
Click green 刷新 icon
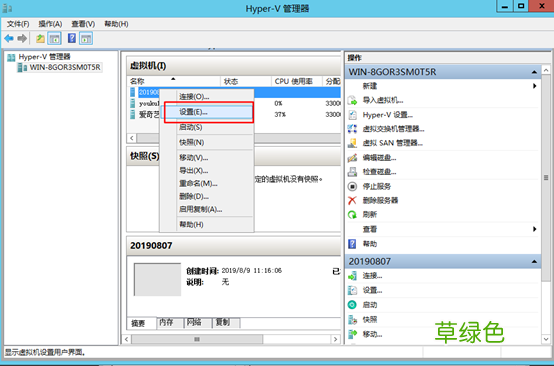click(352, 214)
